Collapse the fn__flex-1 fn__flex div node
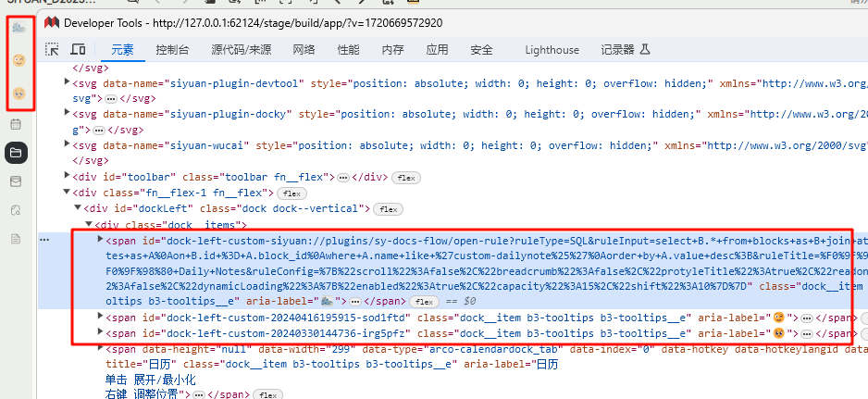The width and height of the screenshot is (868, 399). pyautogui.click(x=67, y=193)
